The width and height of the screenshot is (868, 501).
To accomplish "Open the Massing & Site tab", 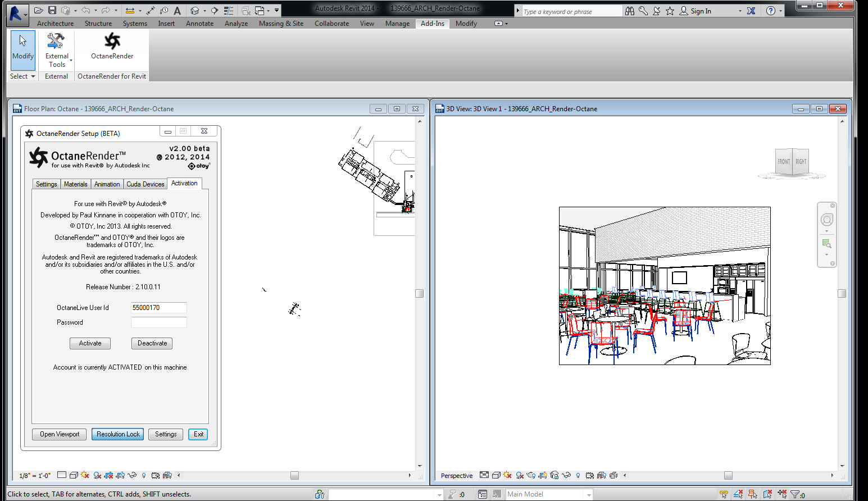I will click(x=281, y=24).
